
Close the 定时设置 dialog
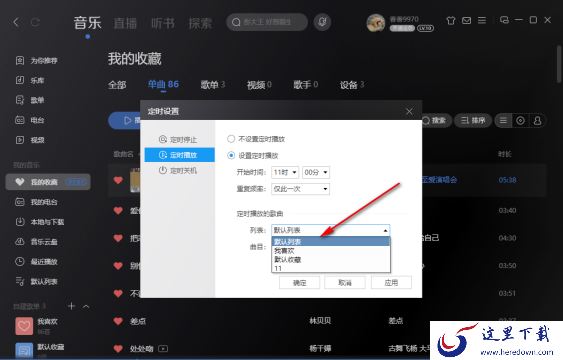(x=409, y=112)
